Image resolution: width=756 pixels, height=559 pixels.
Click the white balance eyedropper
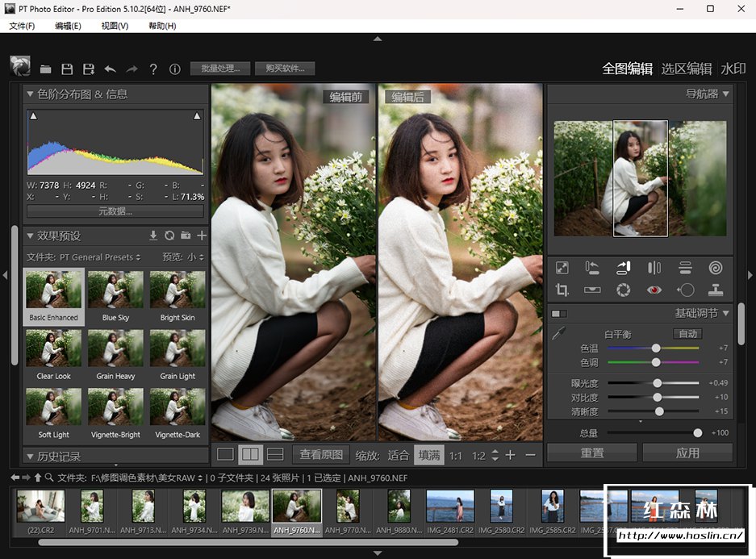557,333
